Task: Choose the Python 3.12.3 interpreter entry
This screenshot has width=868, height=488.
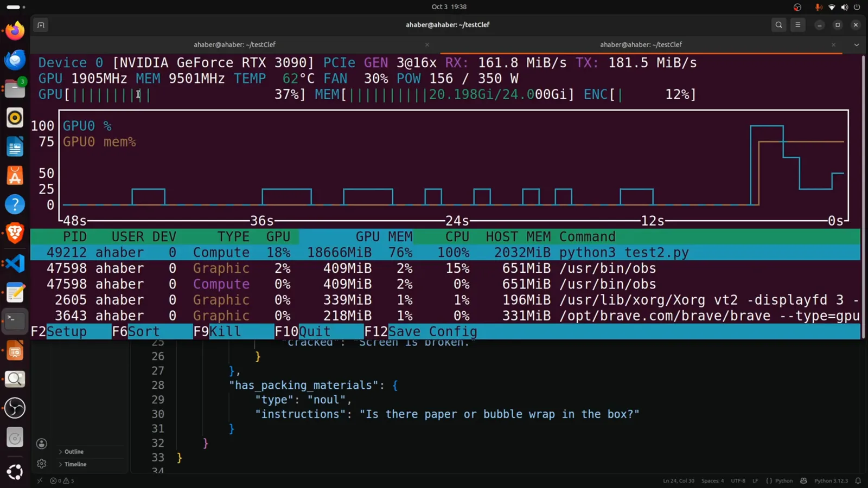Action: click(x=831, y=480)
